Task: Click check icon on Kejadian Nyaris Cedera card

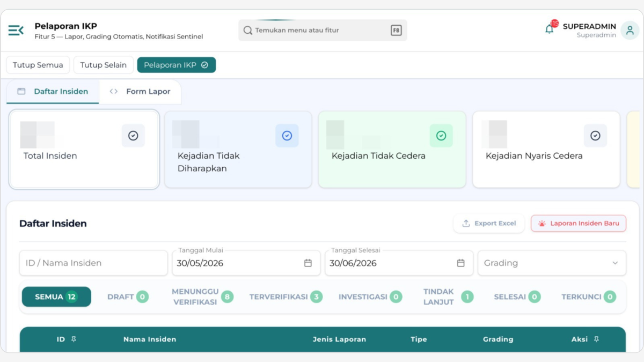Action: [x=595, y=136]
